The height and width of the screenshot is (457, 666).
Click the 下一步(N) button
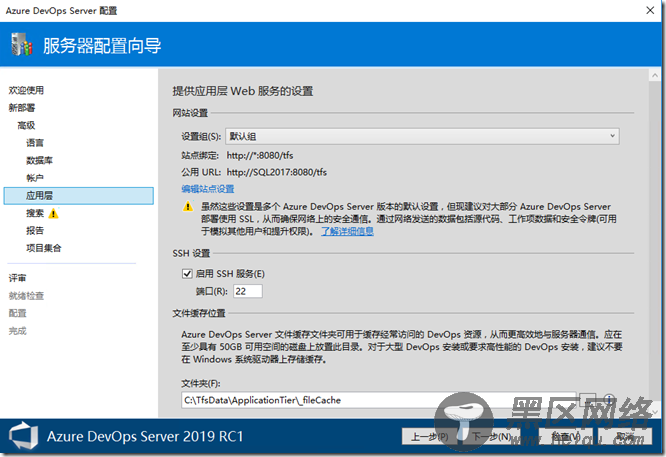492,436
